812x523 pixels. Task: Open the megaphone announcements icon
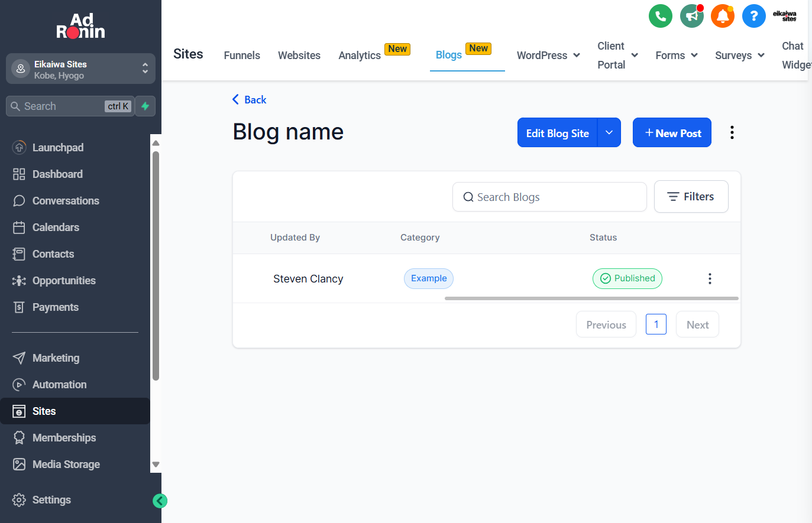tap(691, 16)
